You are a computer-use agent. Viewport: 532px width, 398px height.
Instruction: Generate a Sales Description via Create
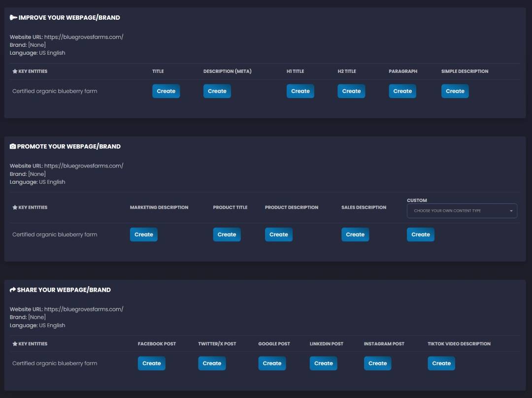[x=355, y=234]
